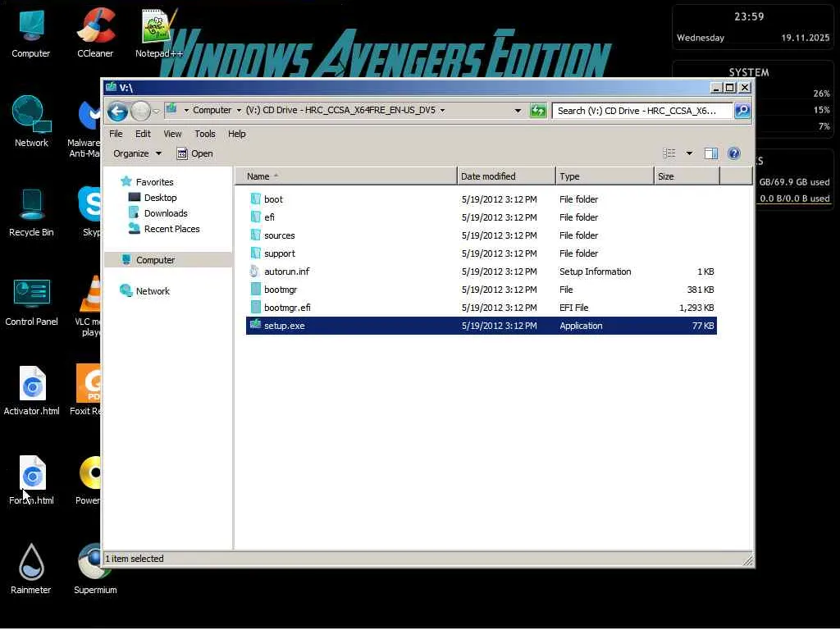Click the Forum.html desktop file

point(32,480)
